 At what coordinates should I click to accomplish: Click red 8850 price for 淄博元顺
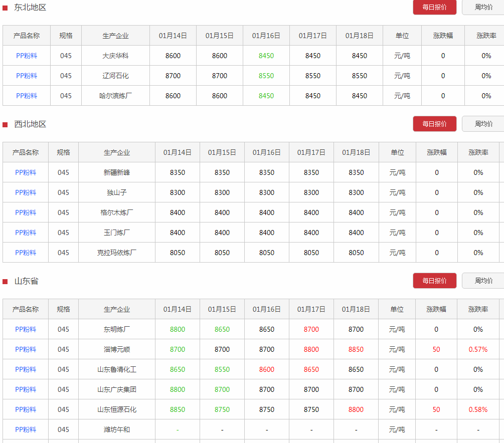tap(356, 349)
